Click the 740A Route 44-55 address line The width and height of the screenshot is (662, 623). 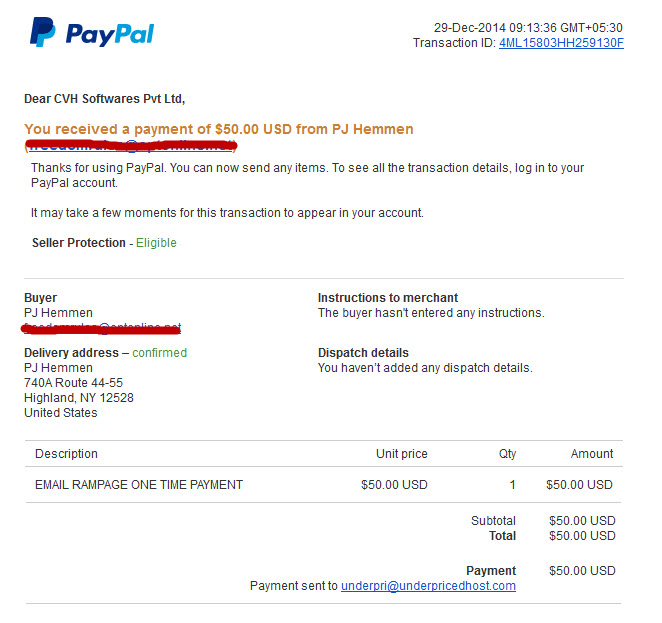pos(73,383)
